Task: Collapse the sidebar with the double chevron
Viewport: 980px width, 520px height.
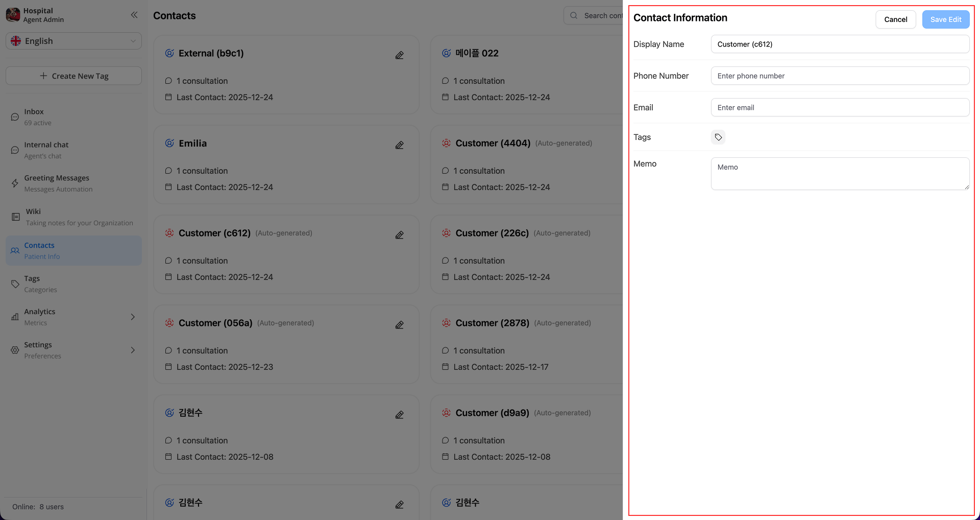Action: click(134, 15)
